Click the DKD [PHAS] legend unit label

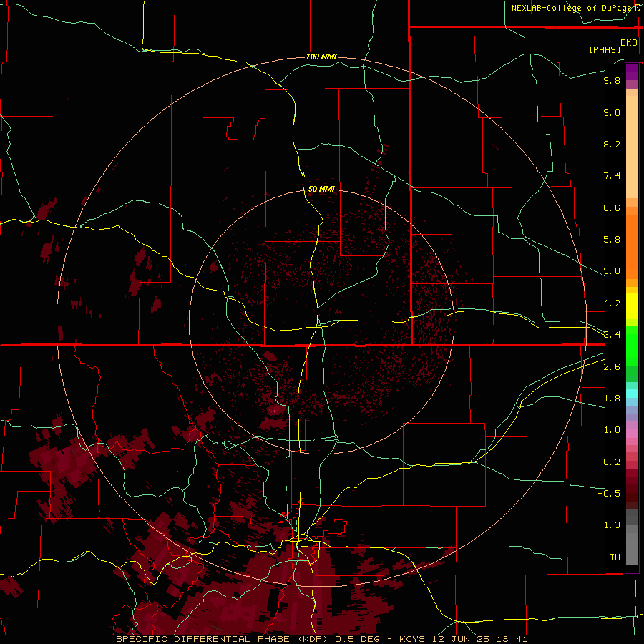[613, 46]
